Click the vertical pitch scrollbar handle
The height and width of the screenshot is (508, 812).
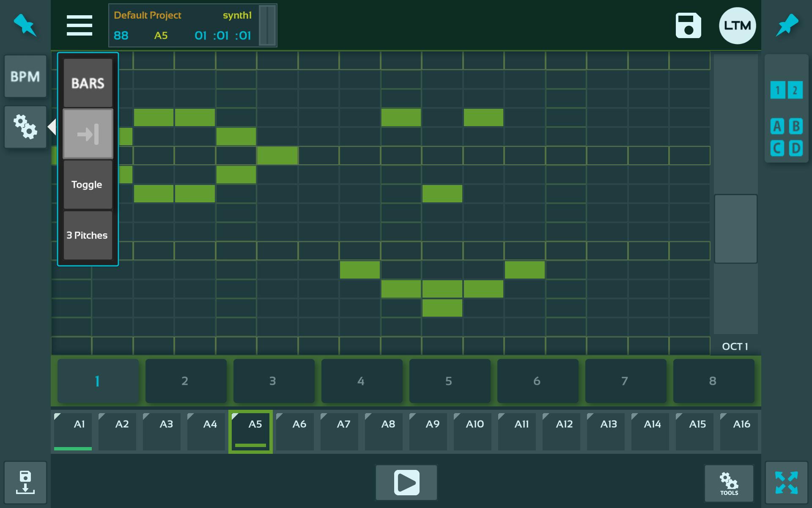click(x=735, y=229)
